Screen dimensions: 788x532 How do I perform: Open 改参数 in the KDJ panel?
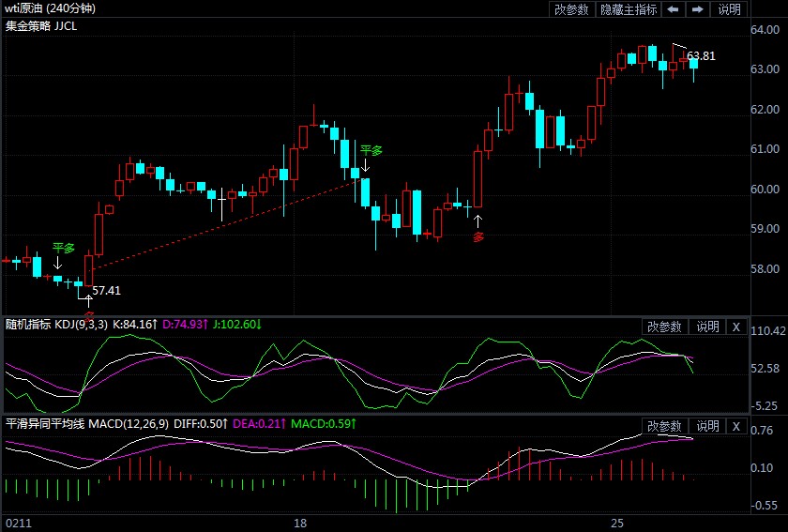click(x=665, y=327)
